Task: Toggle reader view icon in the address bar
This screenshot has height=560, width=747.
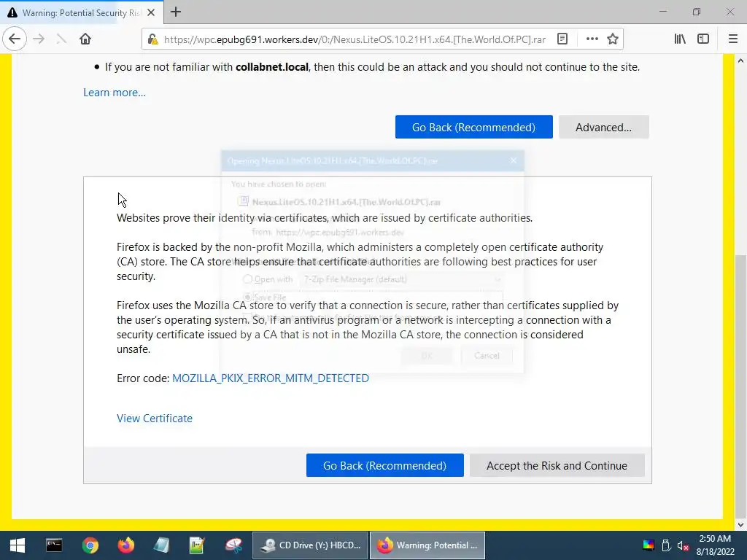Action: click(562, 39)
